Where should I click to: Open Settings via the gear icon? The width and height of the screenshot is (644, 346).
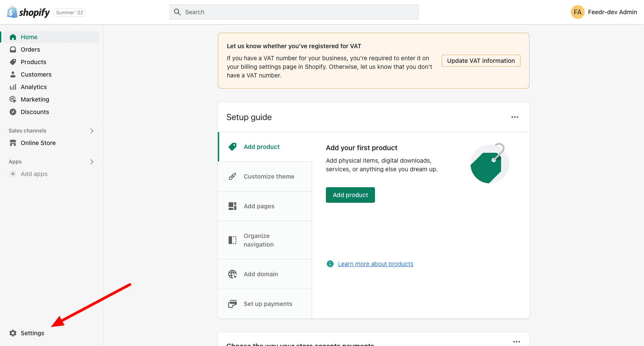click(x=13, y=333)
